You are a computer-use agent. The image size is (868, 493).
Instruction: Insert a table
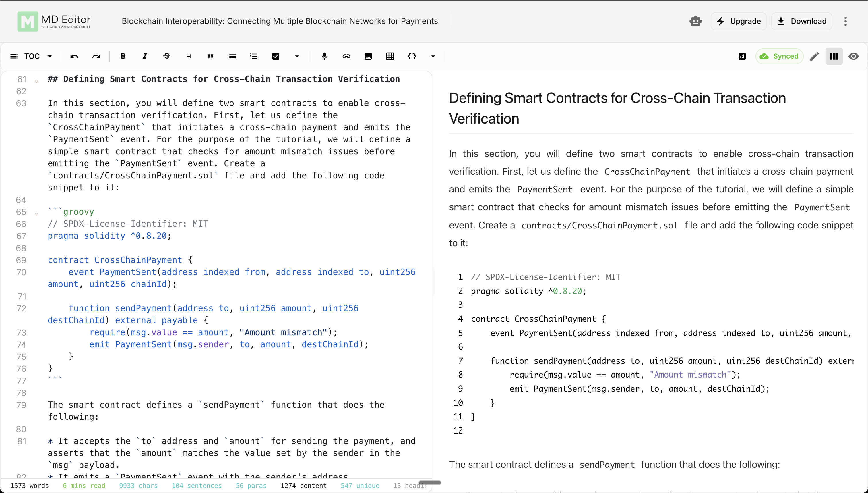390,56
